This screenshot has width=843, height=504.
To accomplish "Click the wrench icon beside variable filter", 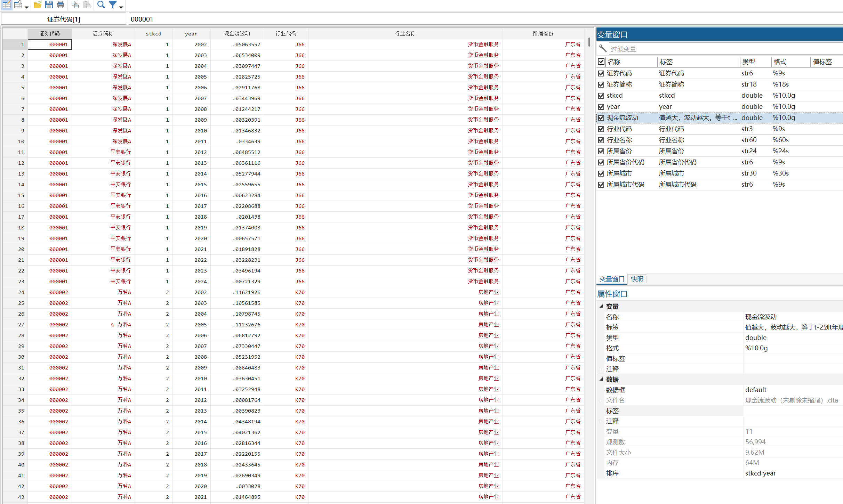I will click(603, 49).
